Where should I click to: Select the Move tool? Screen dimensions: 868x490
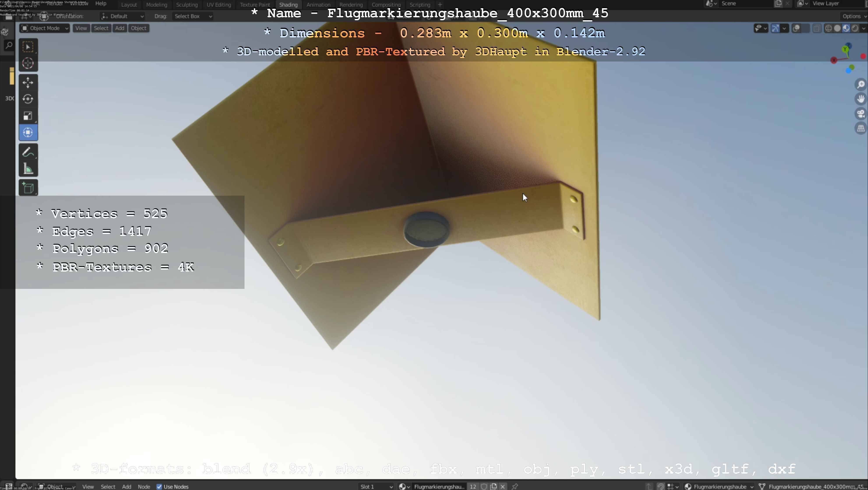tap(28, 83)
